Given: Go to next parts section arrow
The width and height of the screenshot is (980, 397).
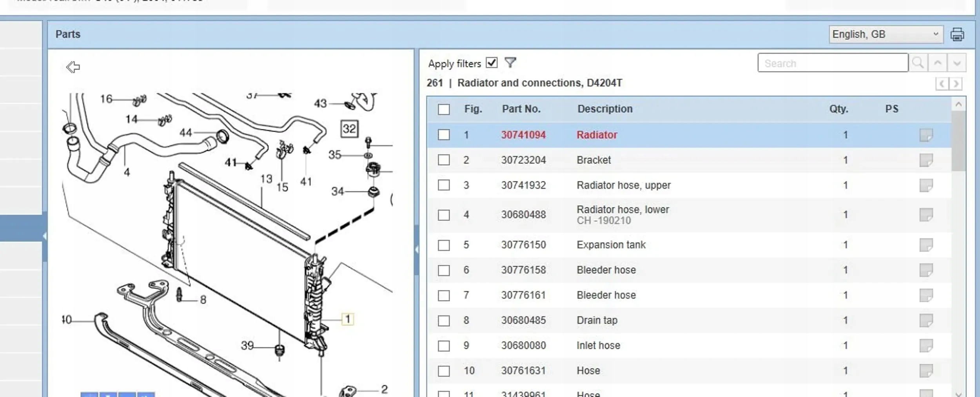Looking at the screenshot, I should 956,84.
